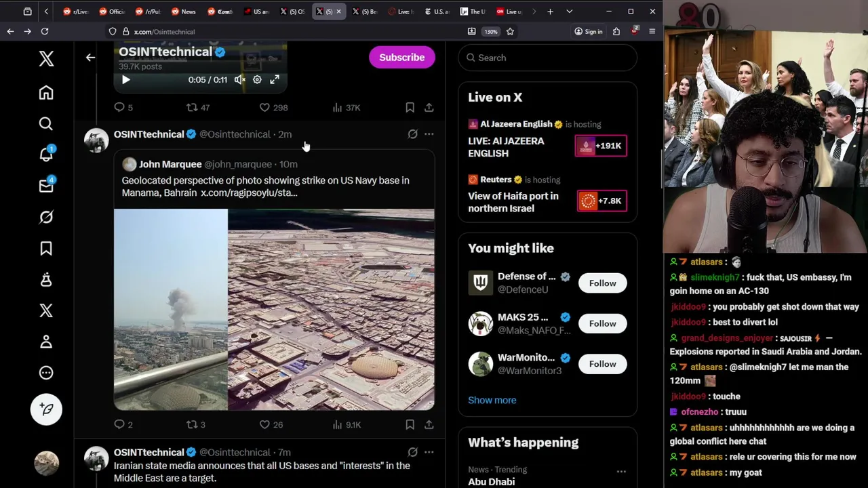The height and width of the screenshot is (488, 868).
Task: Open browser extensions puzzle menu
Action: 616,31
